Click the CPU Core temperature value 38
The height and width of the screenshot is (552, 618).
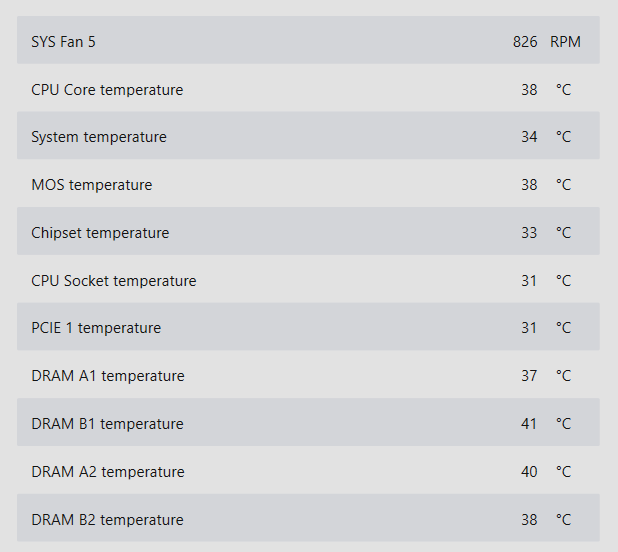click(x=529, y=90)
